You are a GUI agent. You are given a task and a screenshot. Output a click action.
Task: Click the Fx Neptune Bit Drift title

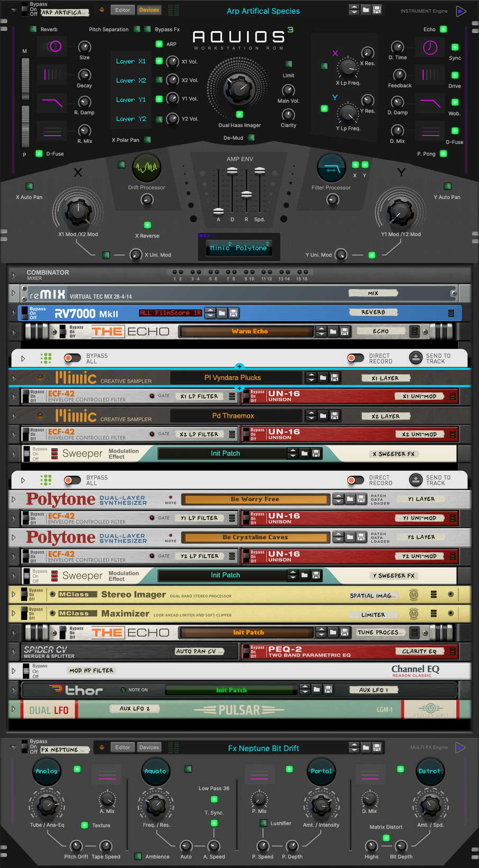click(x=264, y=748)
